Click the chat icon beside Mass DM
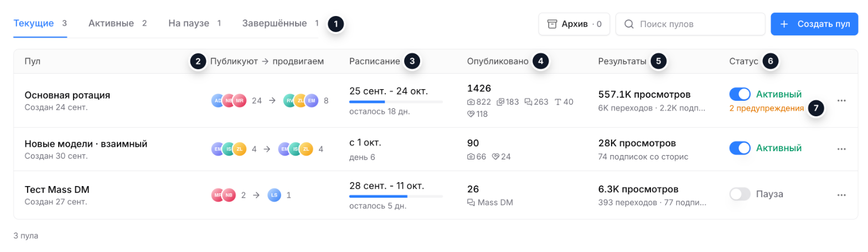 click(471, 202)
